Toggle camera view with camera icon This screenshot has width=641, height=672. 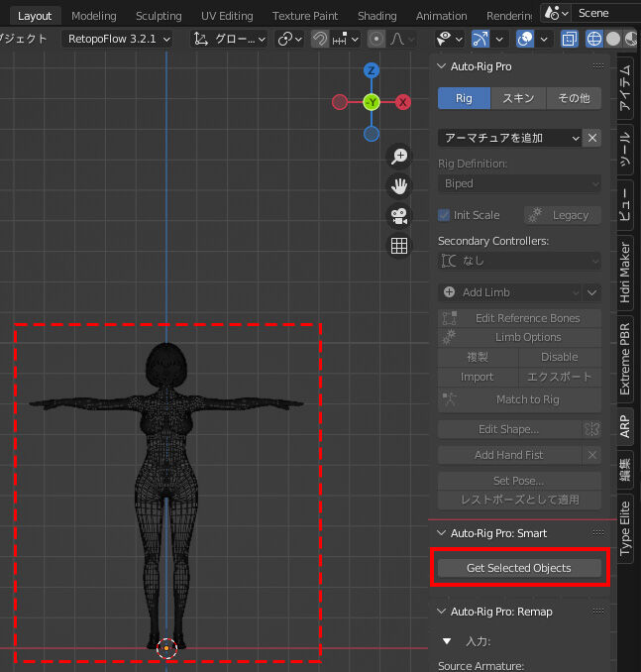(399, 216)
